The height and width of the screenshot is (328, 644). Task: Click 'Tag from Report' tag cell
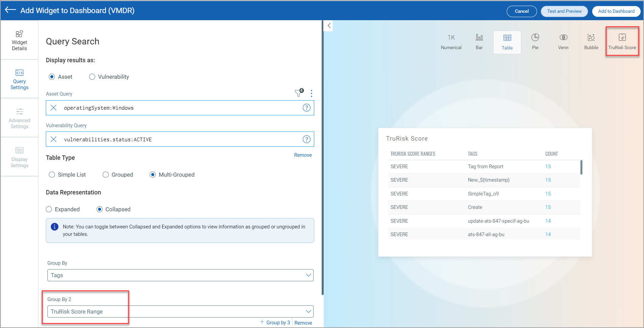point(486,167)
